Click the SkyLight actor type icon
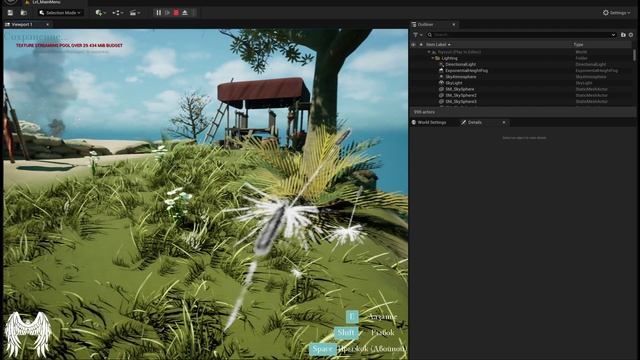Viewport: 640px width, 360px height. pos(441,83)
